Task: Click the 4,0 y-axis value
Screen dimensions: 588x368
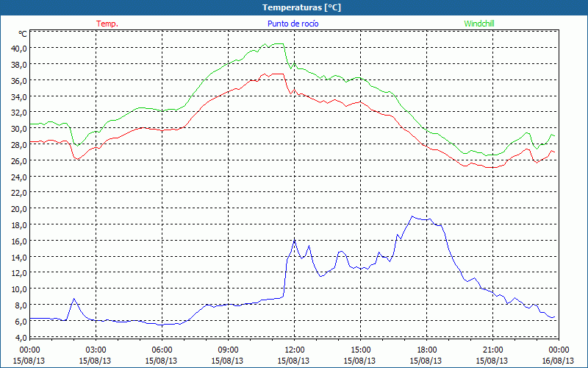Action: tap(21, 338)
